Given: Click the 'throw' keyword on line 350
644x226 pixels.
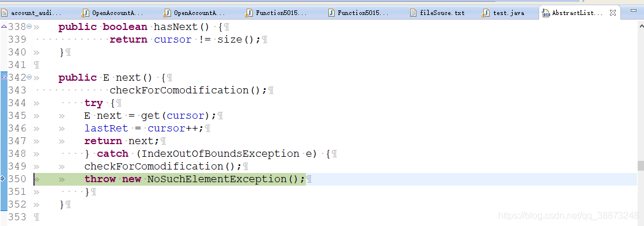Looking at the screenshot, I should [x=100, y=179].
